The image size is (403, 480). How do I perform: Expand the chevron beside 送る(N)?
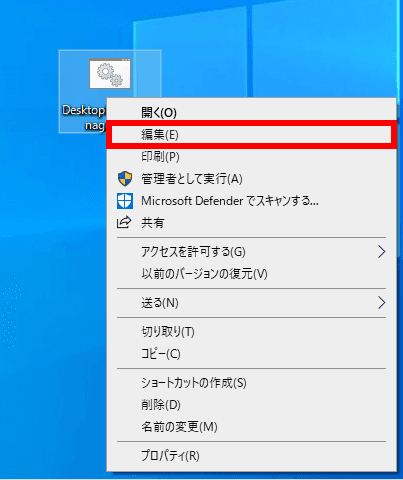(x=382, y=303)
